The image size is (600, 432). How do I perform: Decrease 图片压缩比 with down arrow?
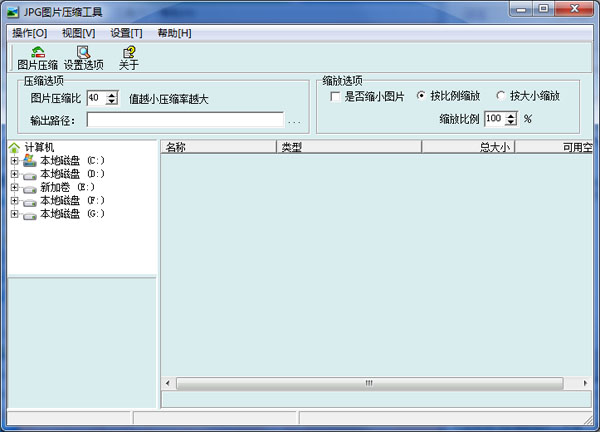(112, 101)
